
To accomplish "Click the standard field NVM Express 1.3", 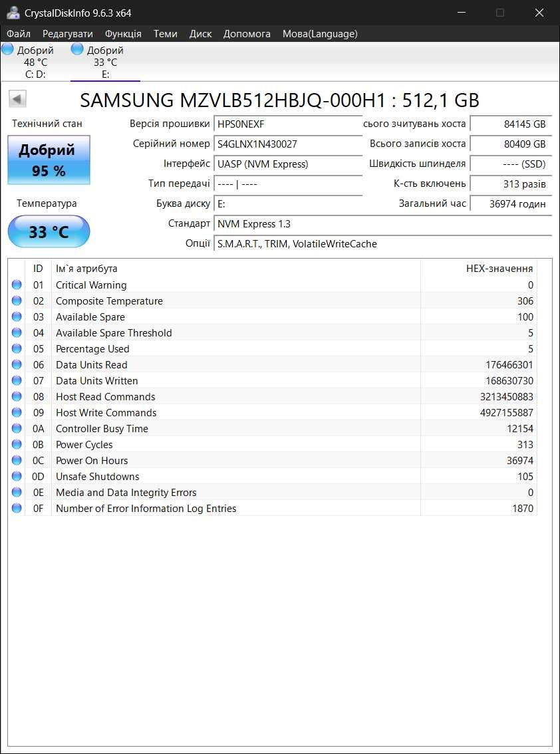I will point(382,223).
